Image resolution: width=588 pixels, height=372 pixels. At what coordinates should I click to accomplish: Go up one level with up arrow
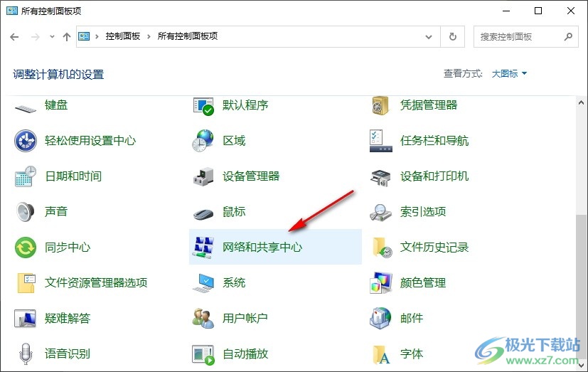tap(67, 37)
